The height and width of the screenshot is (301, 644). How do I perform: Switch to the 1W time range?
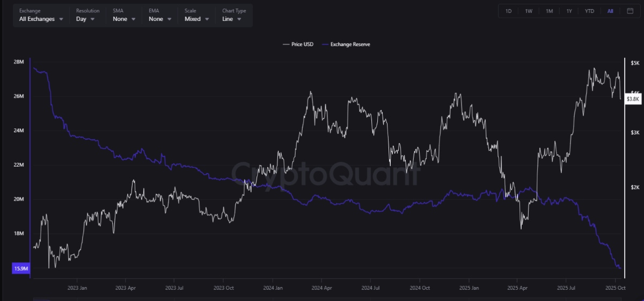point(529,11)
